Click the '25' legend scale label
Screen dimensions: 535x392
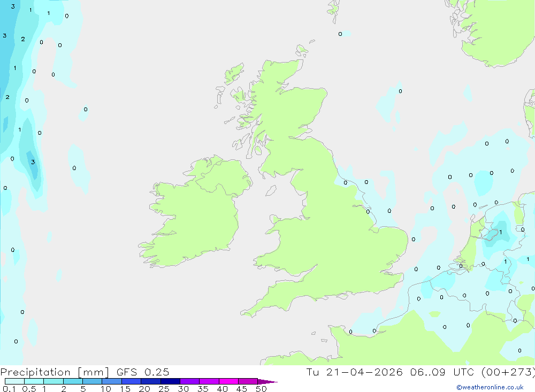pos(164,389)
